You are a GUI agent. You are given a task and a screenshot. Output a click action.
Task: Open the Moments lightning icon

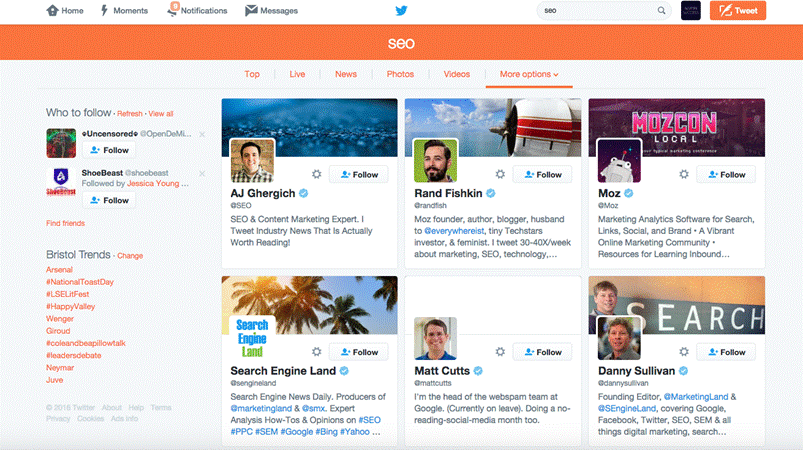coord(106,11)
